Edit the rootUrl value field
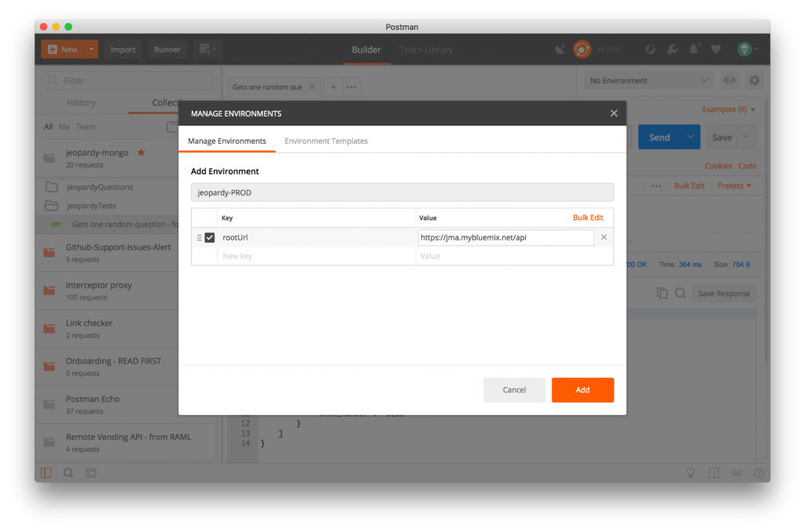The height and width of the screenshot is (532, 805). [505, 237]
